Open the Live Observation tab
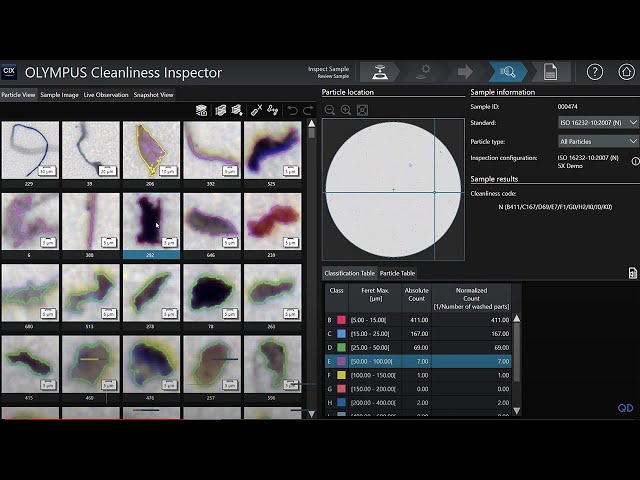Screen dimensions: 640x480 click(106, 95)
